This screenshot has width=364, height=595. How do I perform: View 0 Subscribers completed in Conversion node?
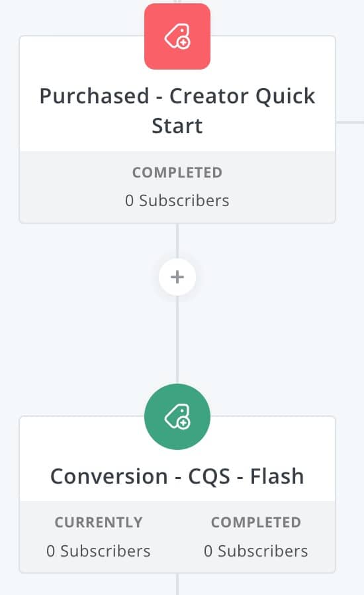(x=256, y=551)
